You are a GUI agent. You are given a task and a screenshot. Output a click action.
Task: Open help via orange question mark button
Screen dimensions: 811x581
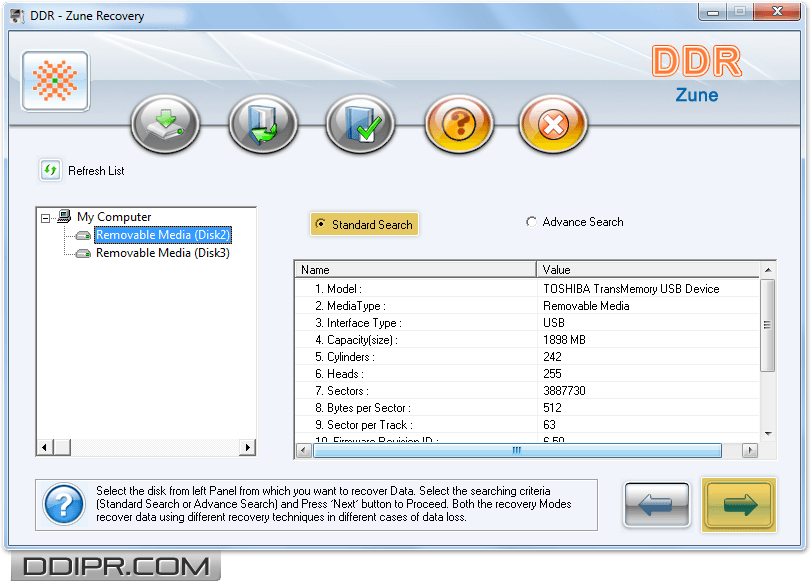(x=459, y=124)
